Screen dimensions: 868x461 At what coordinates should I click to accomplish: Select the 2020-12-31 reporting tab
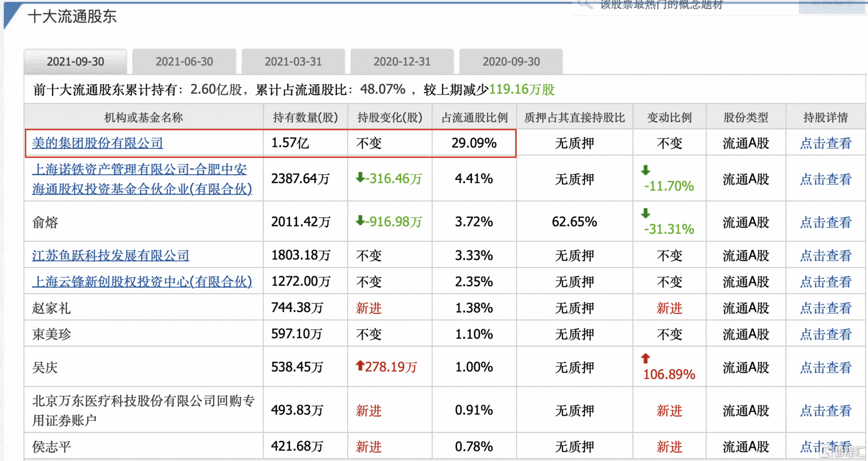[x=402, y=62]
